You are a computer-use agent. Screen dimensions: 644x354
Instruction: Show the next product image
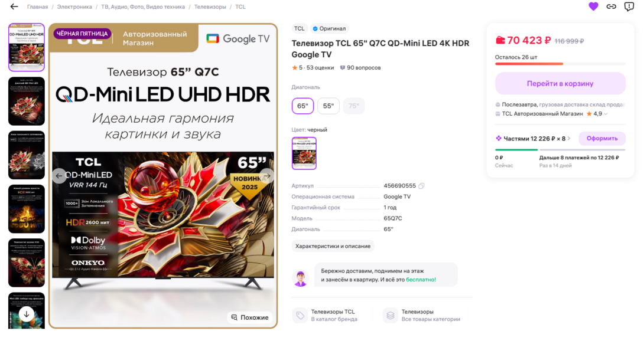(267, 176)
